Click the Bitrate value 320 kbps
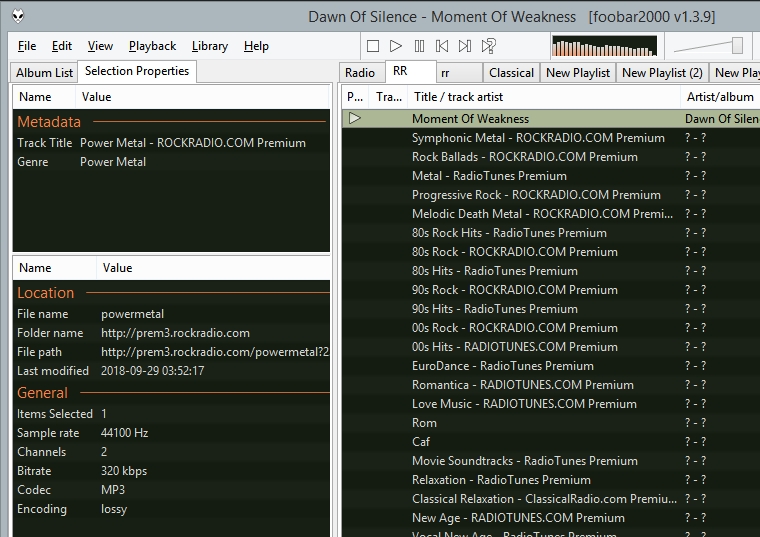The image size is (760, 537). [124, 471]
